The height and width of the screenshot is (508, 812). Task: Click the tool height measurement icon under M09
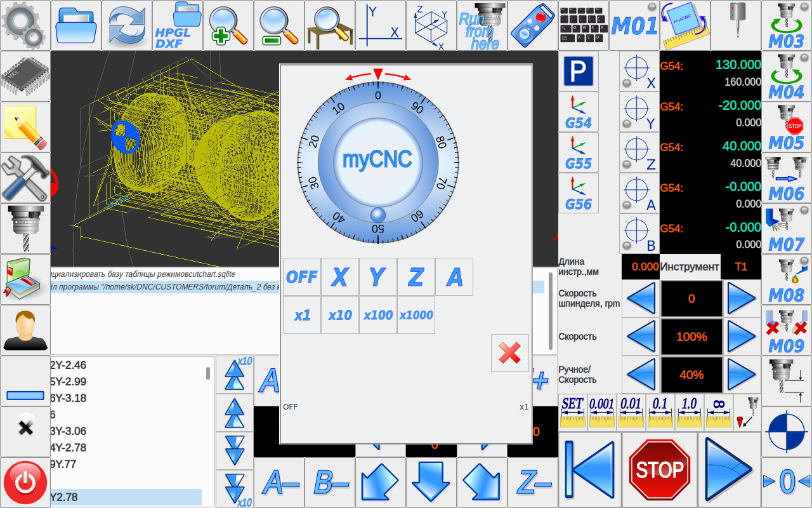pyautogui.click(x=787, y=381)
